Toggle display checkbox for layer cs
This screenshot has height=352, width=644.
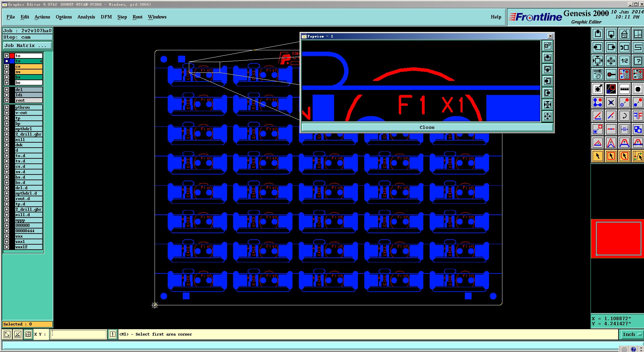(7, 66)
